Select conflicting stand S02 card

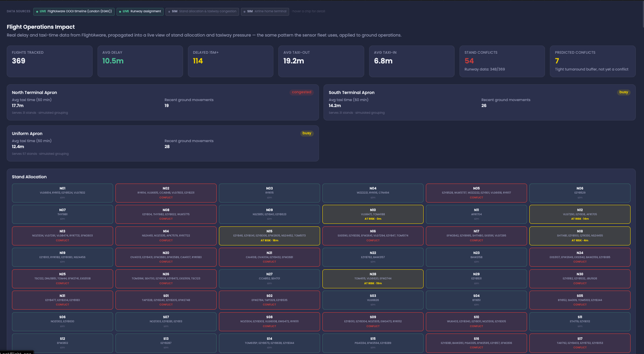269,300
